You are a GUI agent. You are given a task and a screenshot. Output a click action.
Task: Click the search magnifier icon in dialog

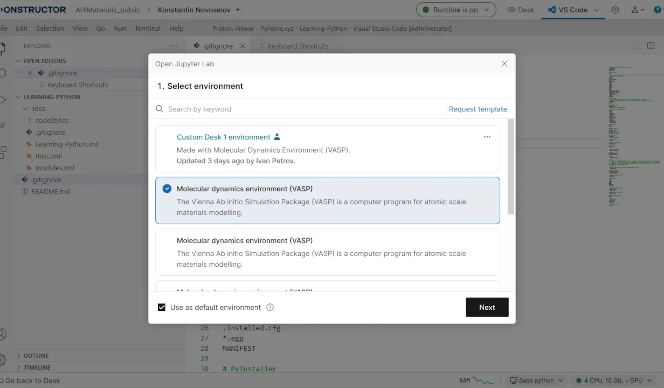pos(159,109)
